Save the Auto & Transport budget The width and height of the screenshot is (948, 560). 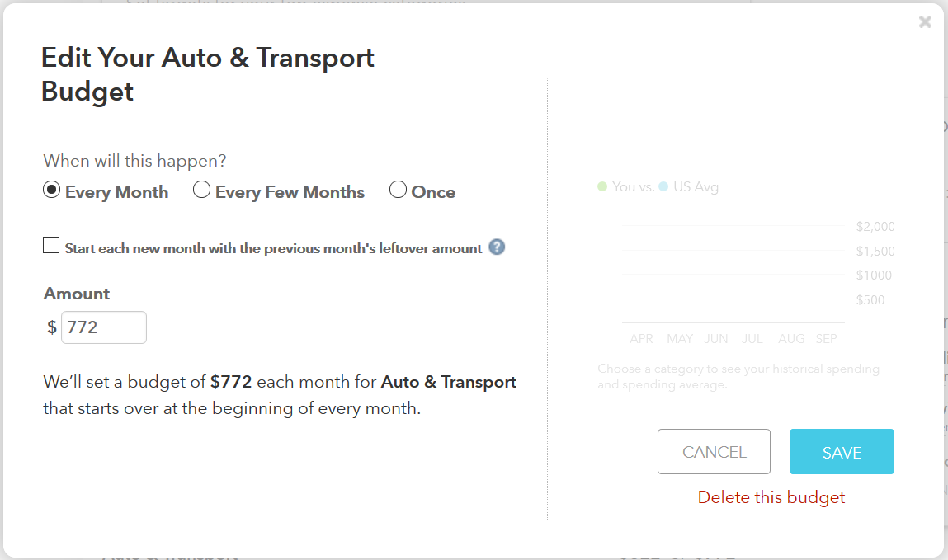tap(842, 452)
